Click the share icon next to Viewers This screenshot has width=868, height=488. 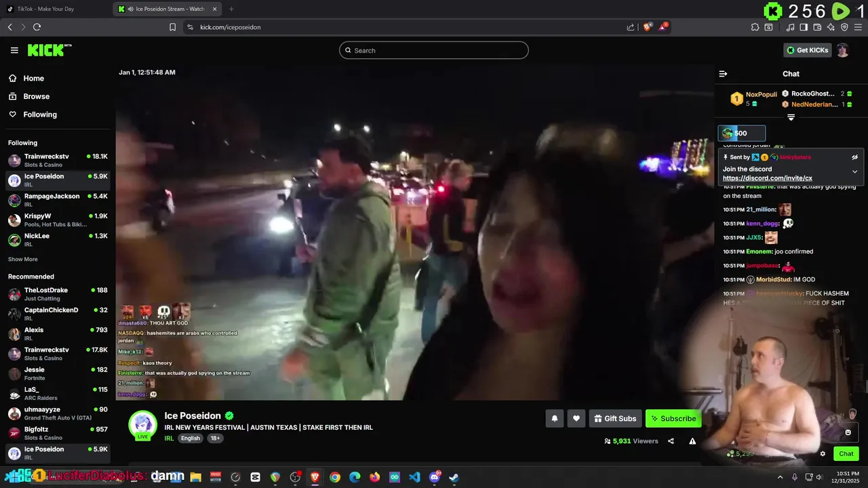(x=671, y=441)
